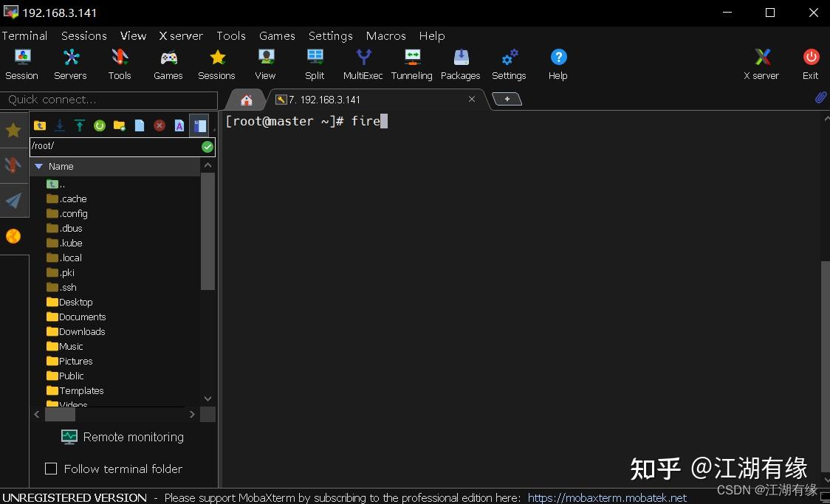
Task: Refresh the SFTP folder with green icon
Action: [100, 125]
